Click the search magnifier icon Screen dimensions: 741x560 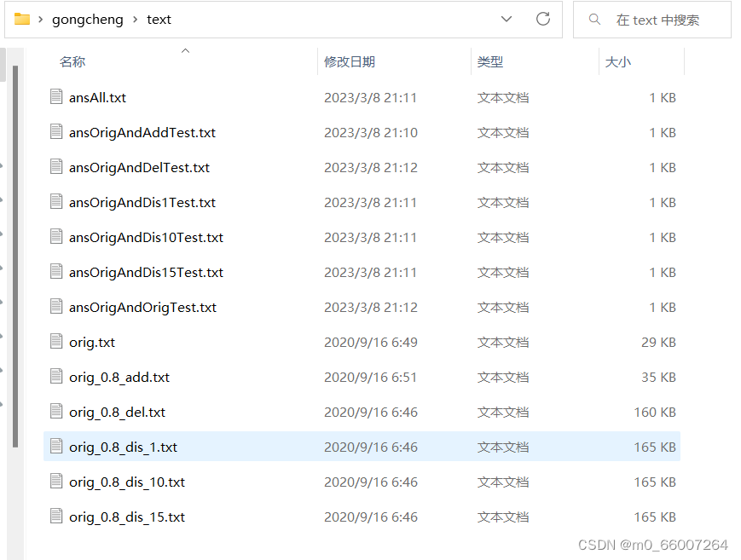594,20
